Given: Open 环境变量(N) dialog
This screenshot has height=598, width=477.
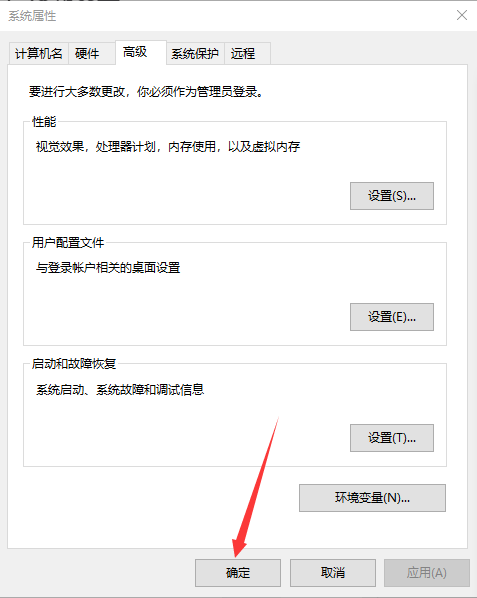Looking at the screenshot, I should pos(372,498).
